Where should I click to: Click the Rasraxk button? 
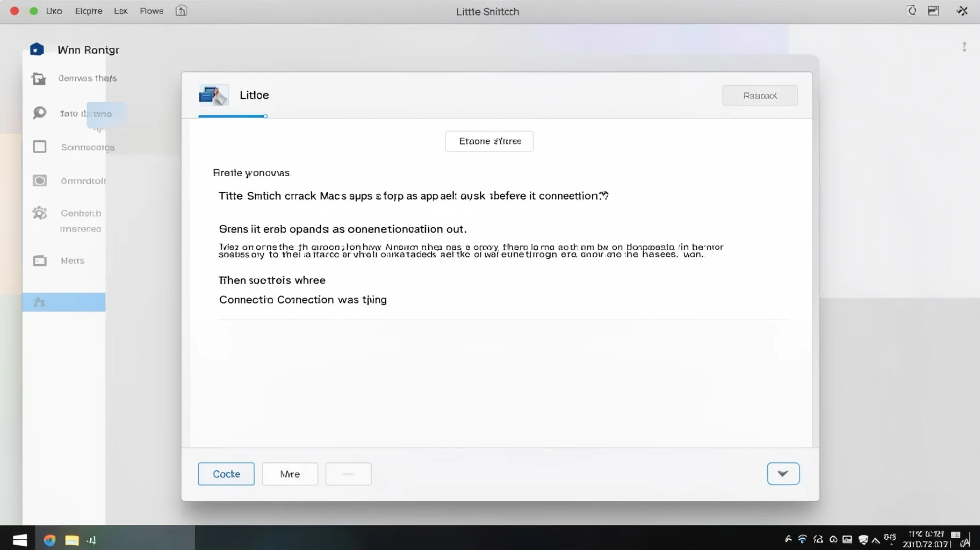tap(760, 96)
